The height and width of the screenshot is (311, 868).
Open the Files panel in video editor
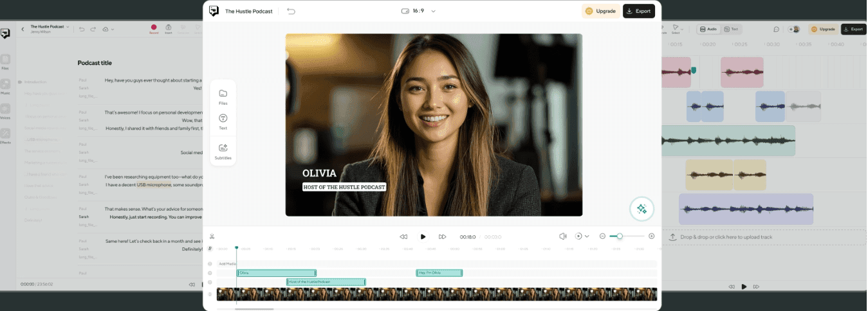[223, 96]
